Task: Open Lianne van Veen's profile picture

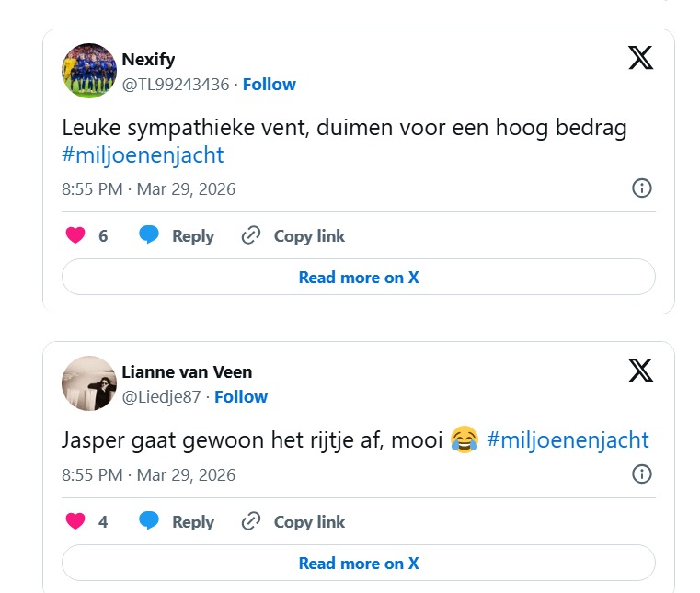Action: pyautogui.click(x=89, y=383)
